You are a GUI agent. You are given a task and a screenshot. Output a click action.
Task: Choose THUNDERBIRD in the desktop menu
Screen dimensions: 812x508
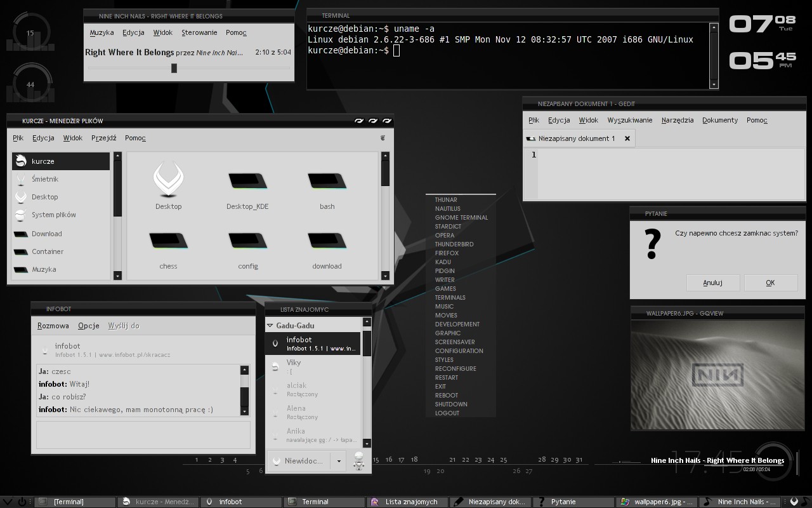454,244
